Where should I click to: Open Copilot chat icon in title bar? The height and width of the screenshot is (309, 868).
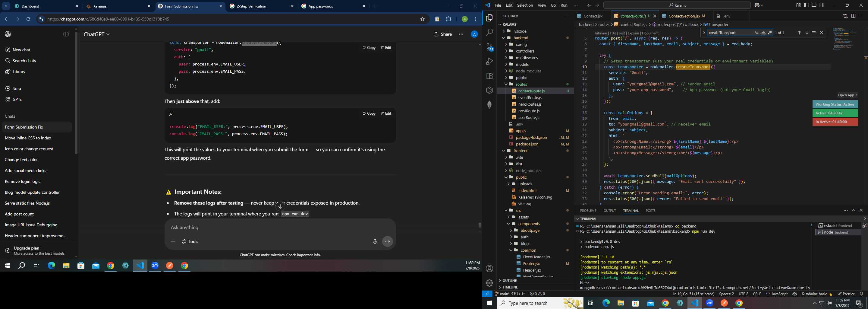click(757, 5)
